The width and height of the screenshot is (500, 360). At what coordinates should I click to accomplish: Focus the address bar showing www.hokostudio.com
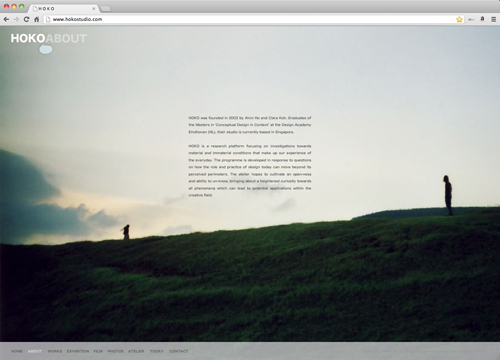click(250, 19)
